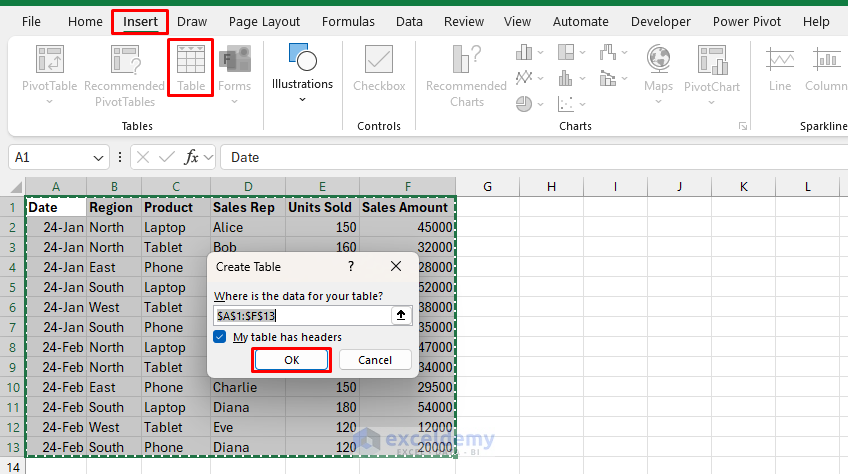
Task: Toggle My table has headers checkbox
Action: (x=220, y=337)
